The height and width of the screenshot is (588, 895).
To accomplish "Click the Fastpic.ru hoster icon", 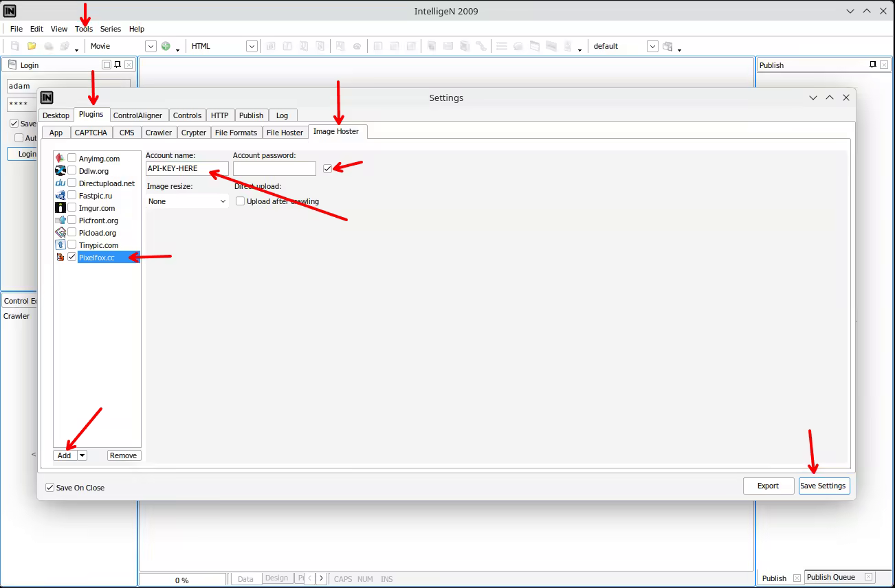I will [60, 196].
